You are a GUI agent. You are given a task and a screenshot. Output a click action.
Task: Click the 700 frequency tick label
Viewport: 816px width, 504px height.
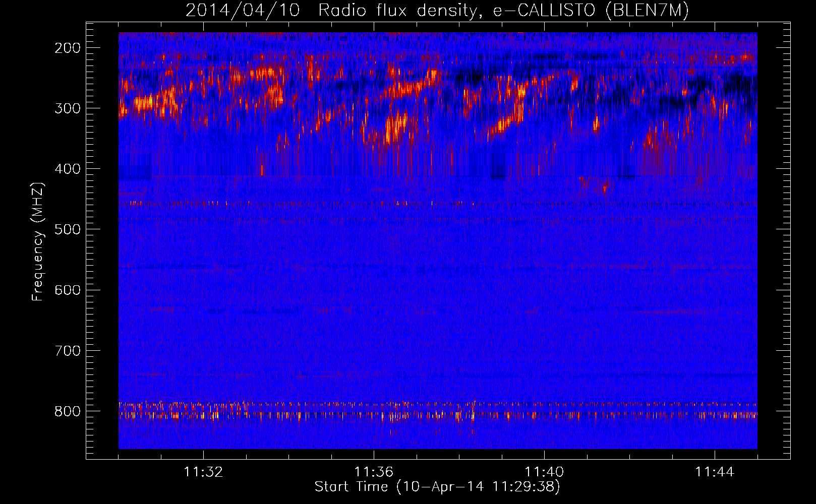point(67,350)
